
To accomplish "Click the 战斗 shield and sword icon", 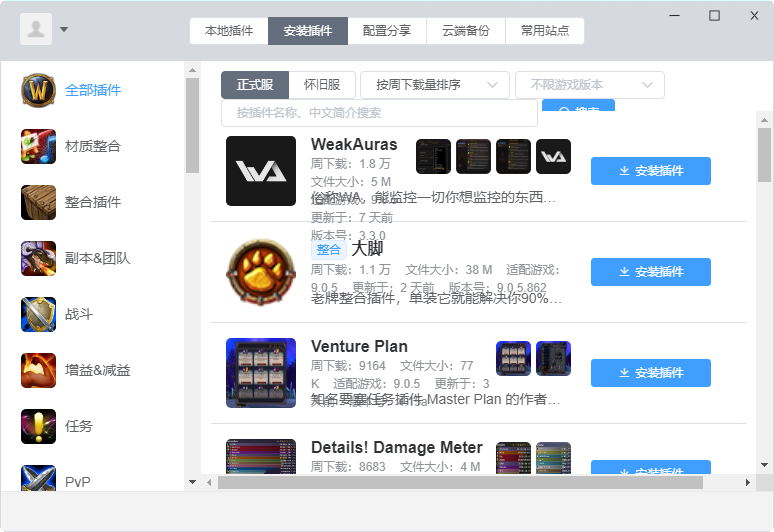I will 38,314.
